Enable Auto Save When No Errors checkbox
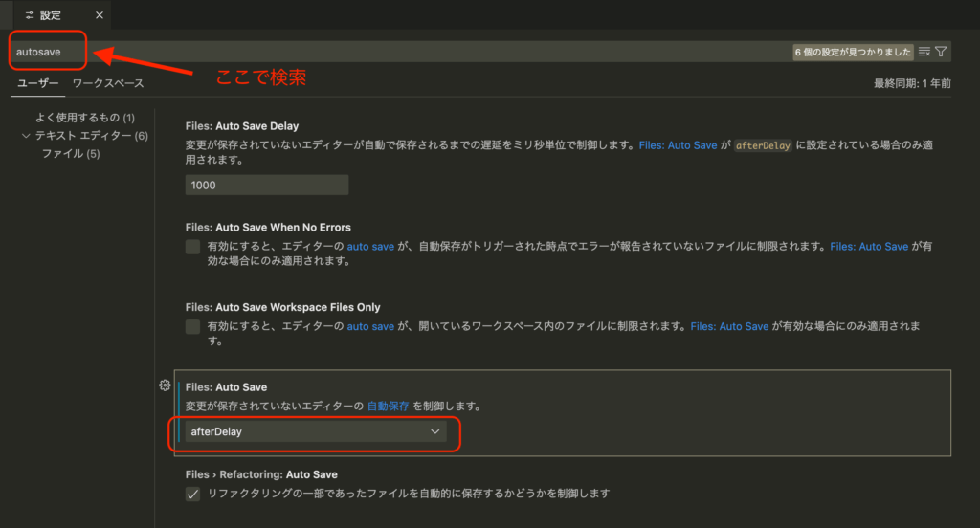The width and height of the screenshot is (980, 528). (x=193, y=247)
